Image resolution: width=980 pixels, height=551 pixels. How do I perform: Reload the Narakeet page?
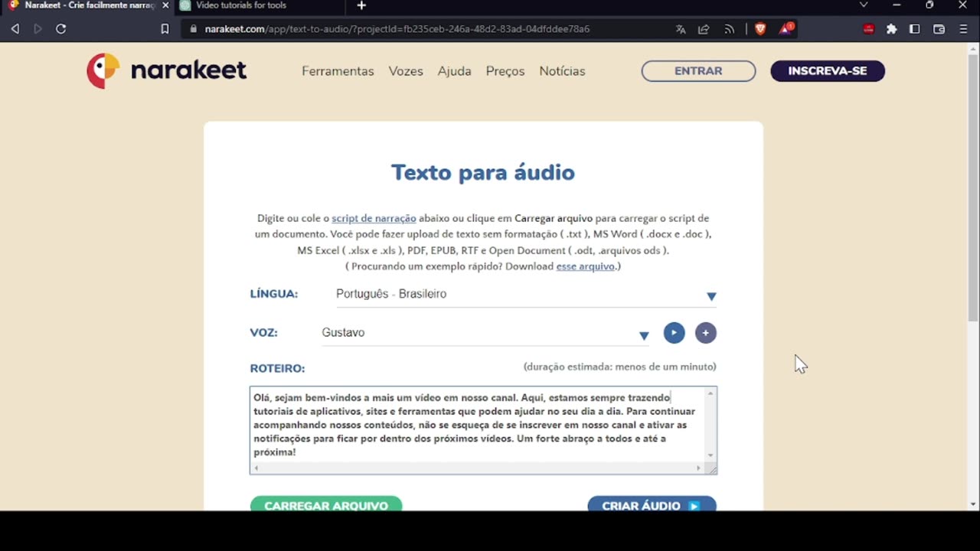[x=61, y=29]
